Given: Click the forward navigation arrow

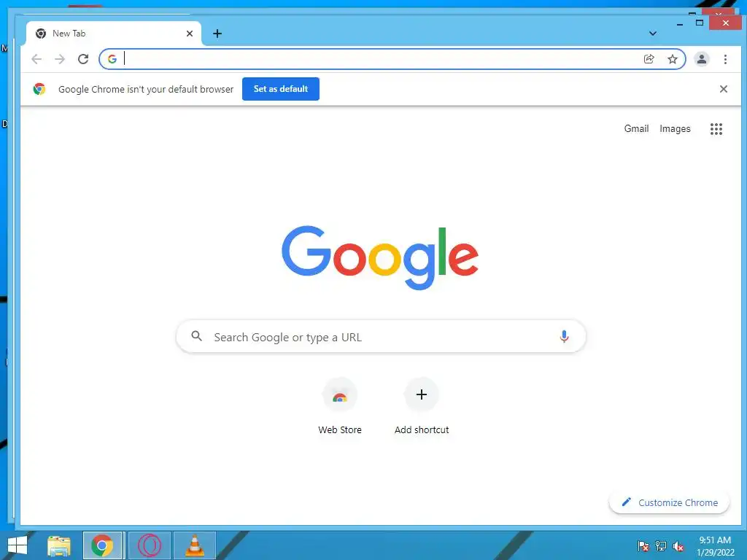Looking at the screenshot, I should click(60, 59).
